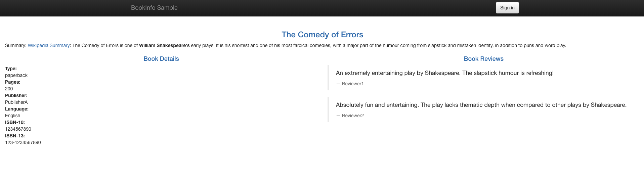The height and width of the screenshot is (176, 644).
Task: Open the BookInfo Sample brand link
Action: pos(154,8)
